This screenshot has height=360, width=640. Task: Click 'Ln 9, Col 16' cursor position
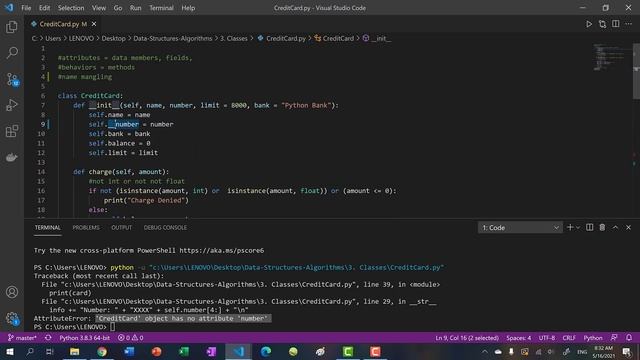(x=467, y=338)
